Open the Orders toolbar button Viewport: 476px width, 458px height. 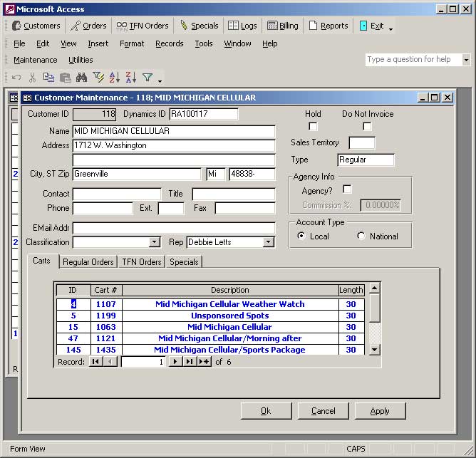[x=88, y=26]
